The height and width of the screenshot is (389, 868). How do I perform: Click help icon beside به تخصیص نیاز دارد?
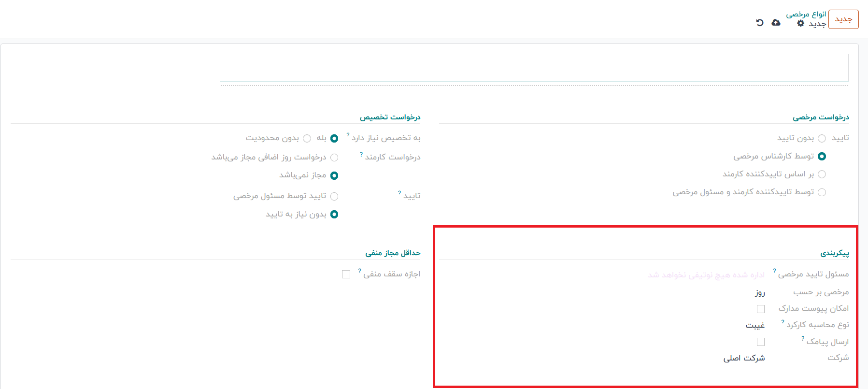coord(348,135)
